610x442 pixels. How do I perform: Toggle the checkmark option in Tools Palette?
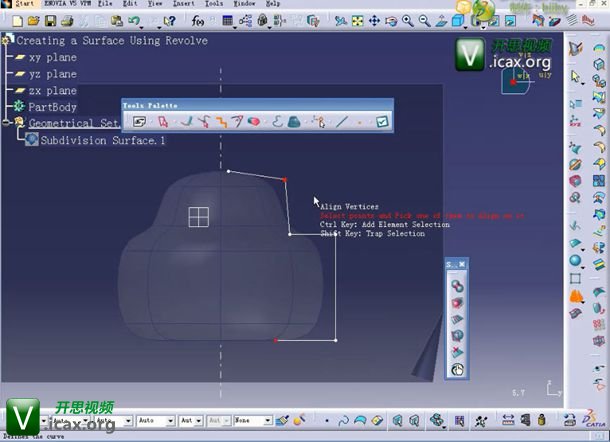pos(381,122)
